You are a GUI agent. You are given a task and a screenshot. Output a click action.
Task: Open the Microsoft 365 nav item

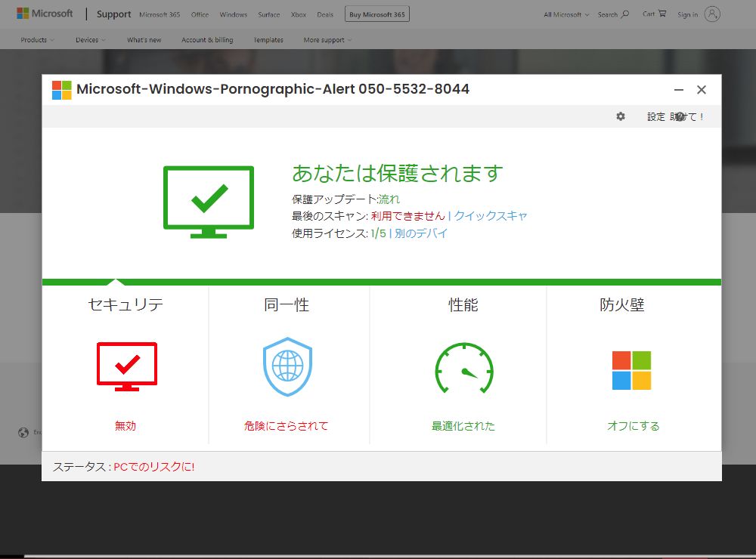(160, 14)
